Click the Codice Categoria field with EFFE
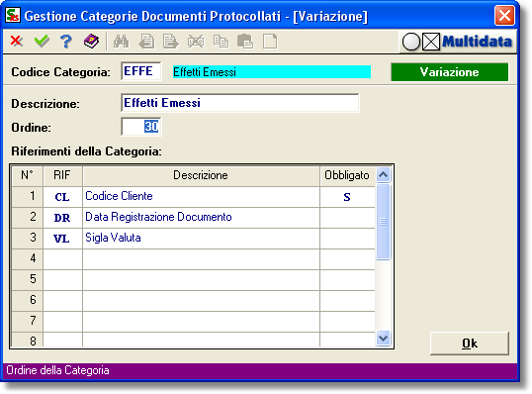 (x=141, y=71)
